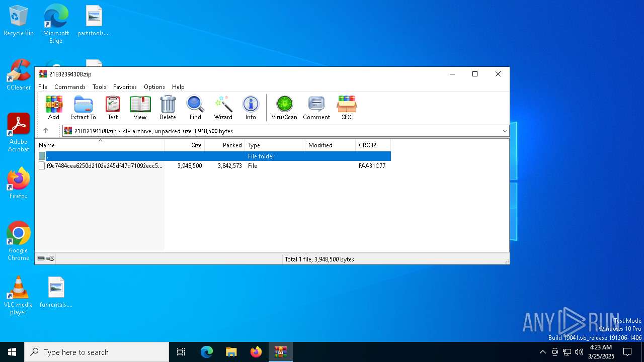
Task: Select the partstools desktop file
Action: [94, 21]
